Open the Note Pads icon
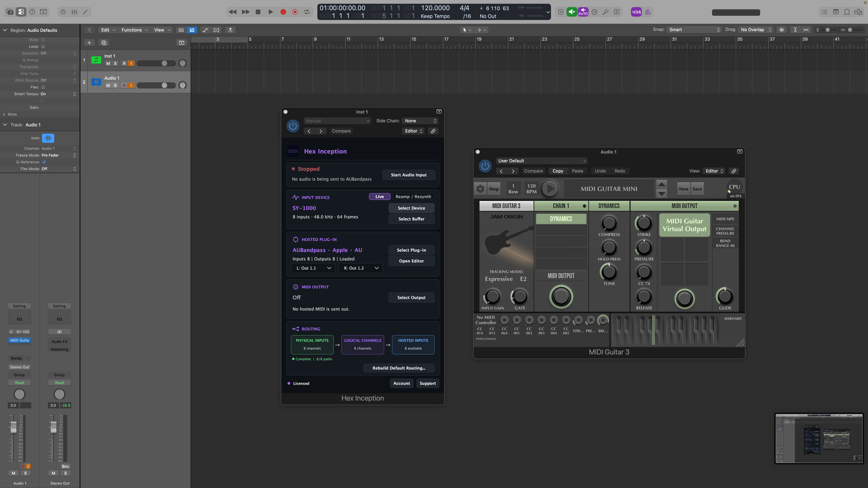 point(835,12)
